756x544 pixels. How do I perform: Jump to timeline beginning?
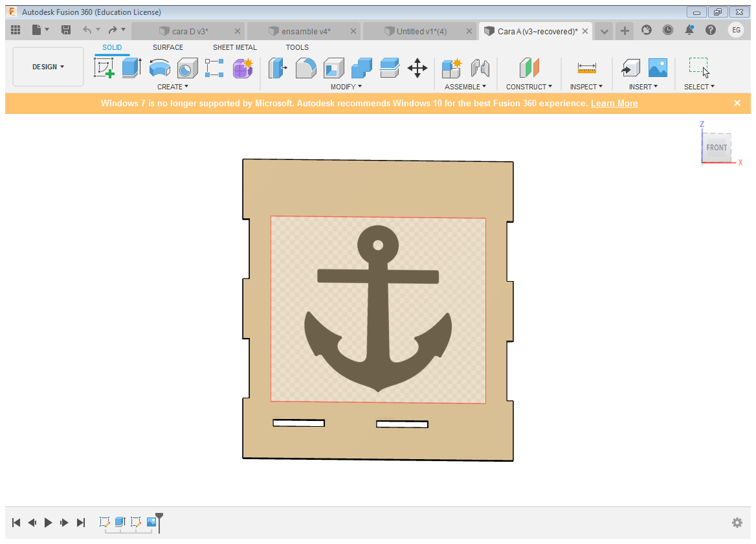(16, 523)
